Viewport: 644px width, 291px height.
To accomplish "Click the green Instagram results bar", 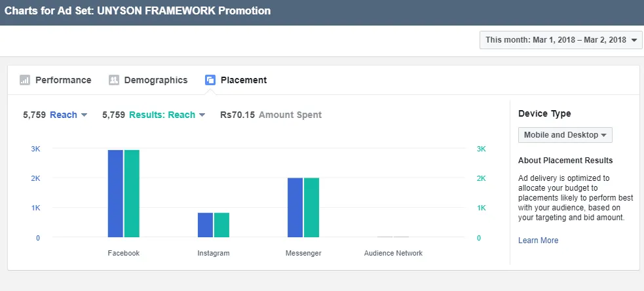I will (x=222, y=225).
